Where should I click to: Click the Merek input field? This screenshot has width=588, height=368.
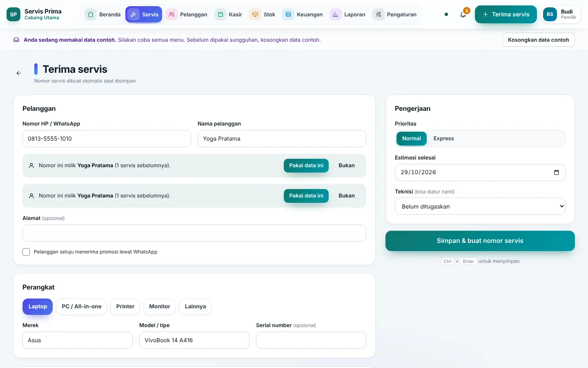pos(78,340)
